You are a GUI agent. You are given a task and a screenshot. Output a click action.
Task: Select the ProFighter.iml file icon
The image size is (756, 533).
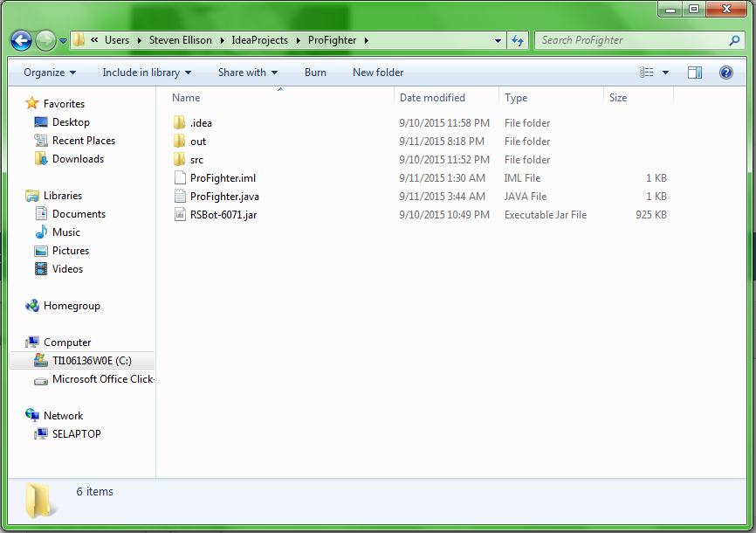coord(180,177)
